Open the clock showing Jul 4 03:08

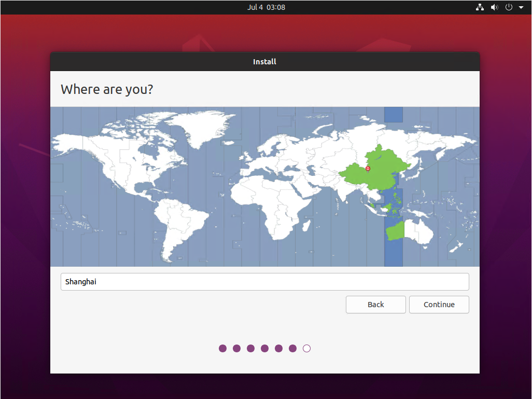coord(266,7)
